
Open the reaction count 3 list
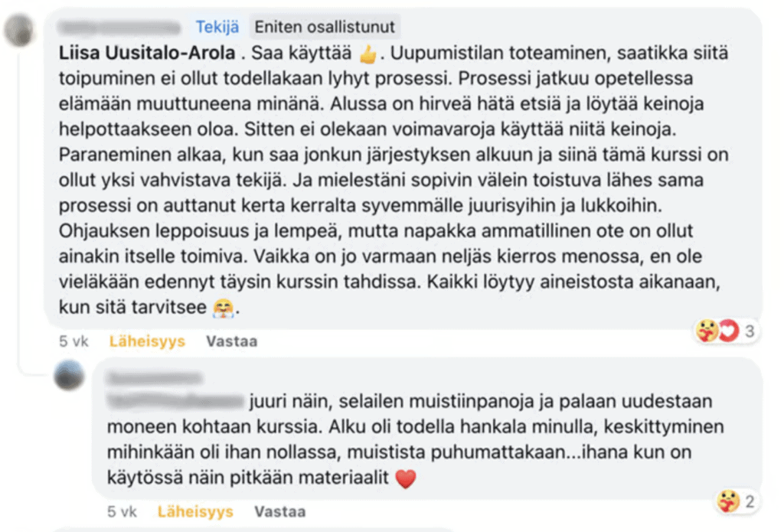[749, 331]
